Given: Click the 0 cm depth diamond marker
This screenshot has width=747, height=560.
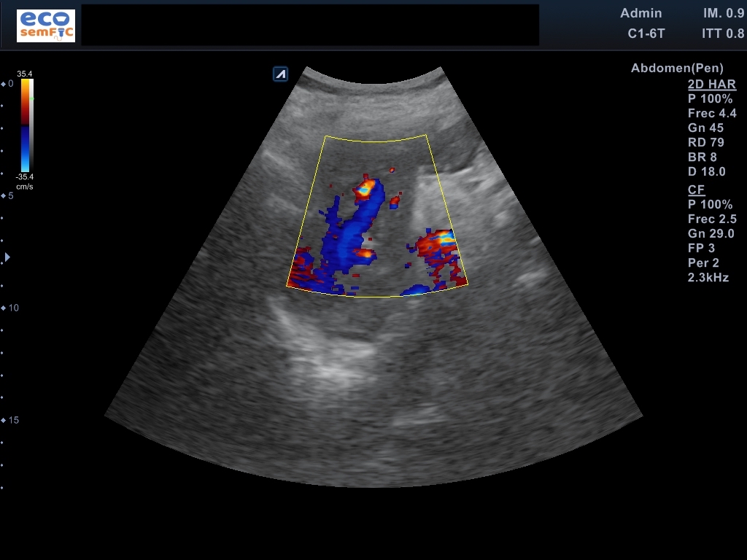Looking at the screenshot, I should (4, 84).
